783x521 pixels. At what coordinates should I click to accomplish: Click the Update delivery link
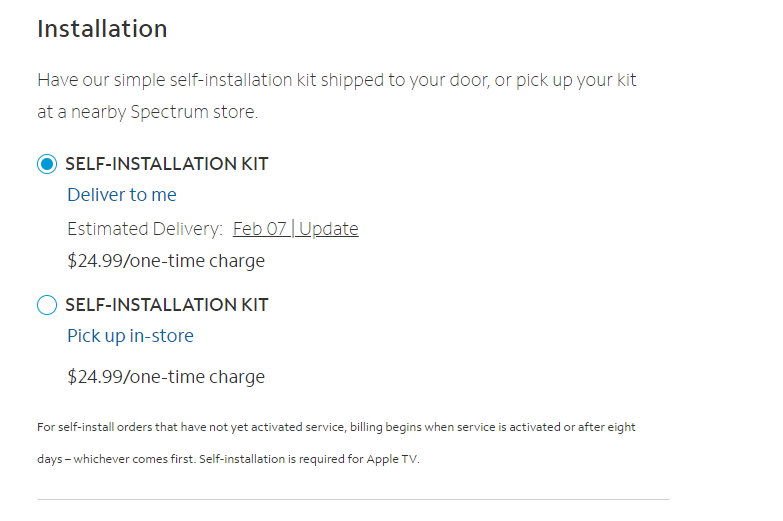328,229
